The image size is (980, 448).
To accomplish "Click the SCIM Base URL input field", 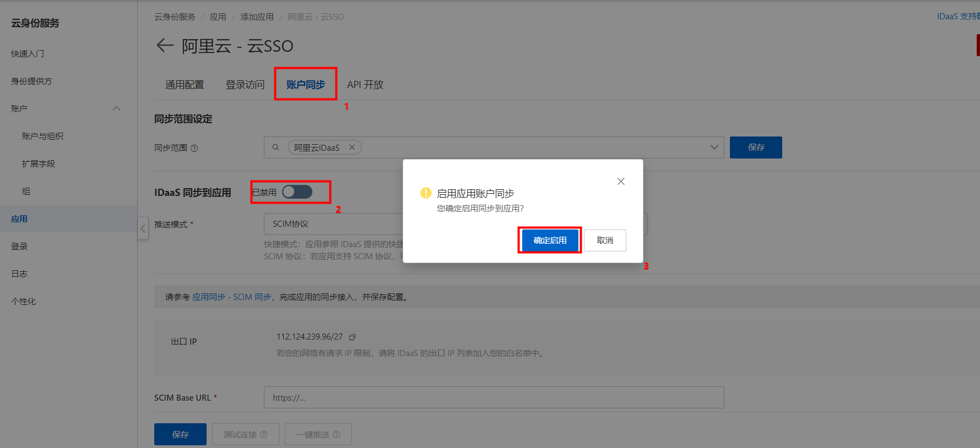I will 494,397.
